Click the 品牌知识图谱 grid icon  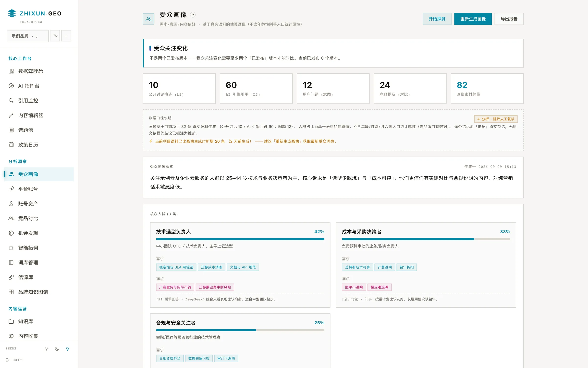click(x=11, y=292)
